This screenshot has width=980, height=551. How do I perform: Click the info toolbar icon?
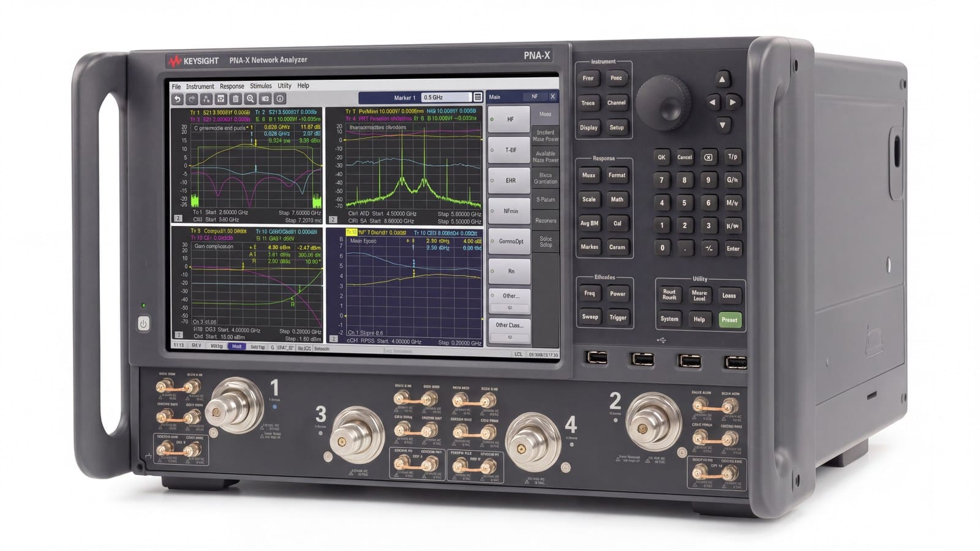pos(280,98)
